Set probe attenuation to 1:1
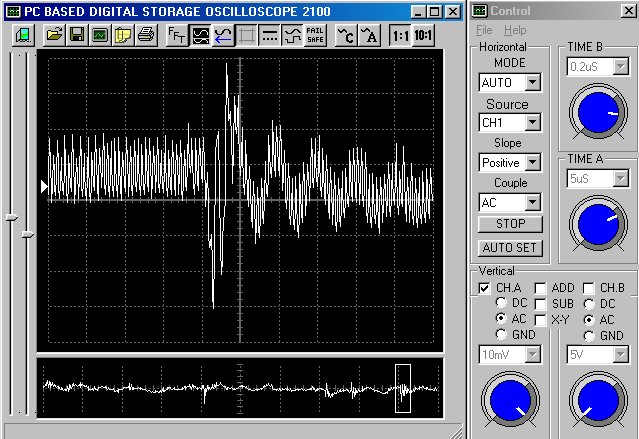Screen dimensions: 639x439 coord(400,36)
